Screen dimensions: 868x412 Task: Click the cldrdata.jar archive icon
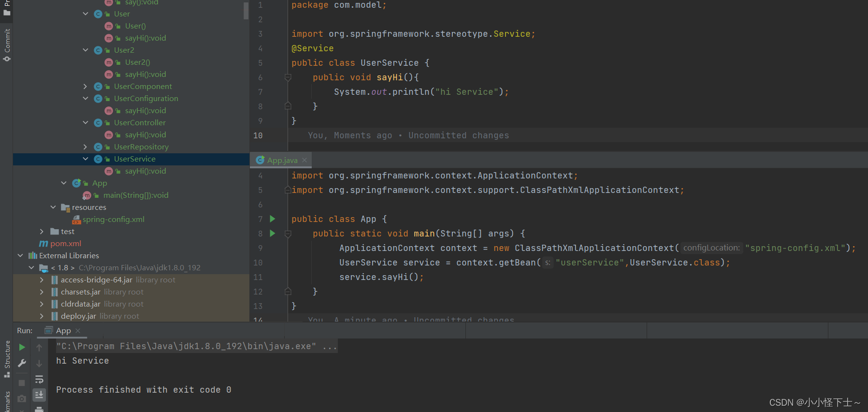[55, 304]
